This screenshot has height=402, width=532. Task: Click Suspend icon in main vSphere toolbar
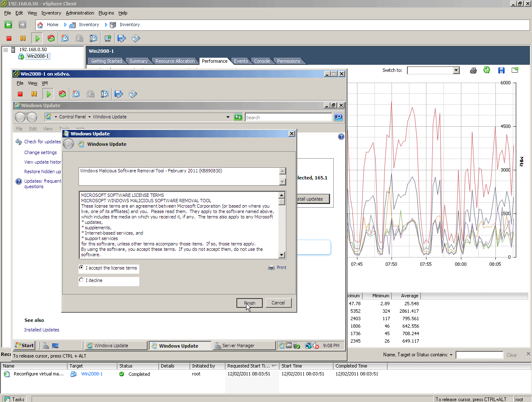coord(23,38)
